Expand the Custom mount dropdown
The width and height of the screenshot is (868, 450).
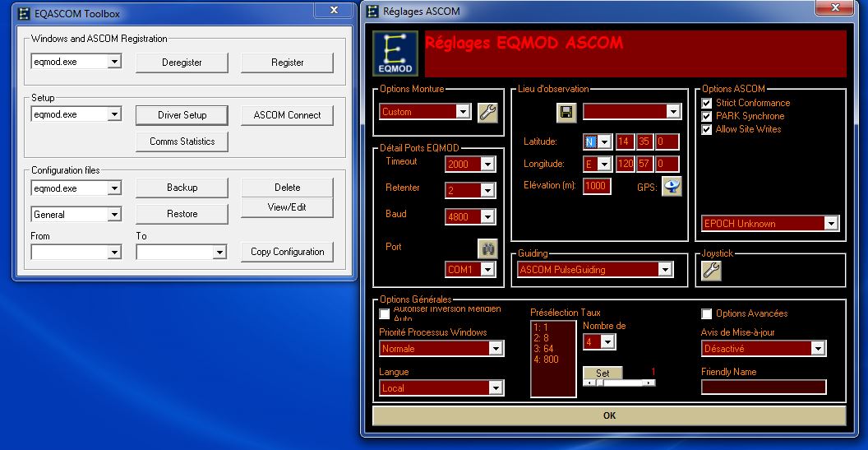(463, 112)
